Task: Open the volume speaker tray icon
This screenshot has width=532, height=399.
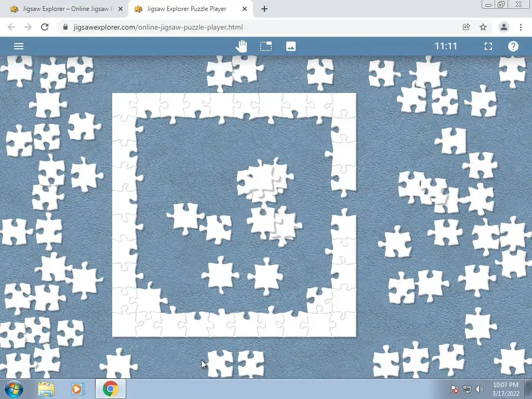Action: pyautogui.click(x=479, y=390)
